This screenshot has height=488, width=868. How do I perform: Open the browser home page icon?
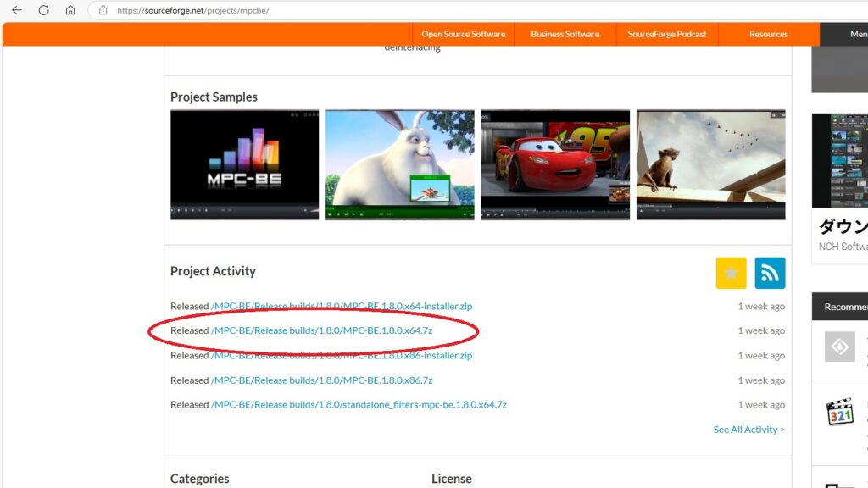[70, 10]
